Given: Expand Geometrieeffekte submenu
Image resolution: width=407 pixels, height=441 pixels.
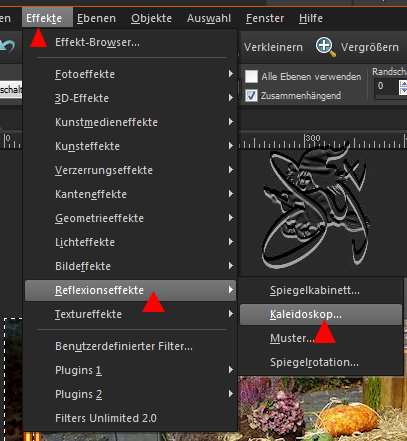Looking at the screenshot, I should click(130, 218).
